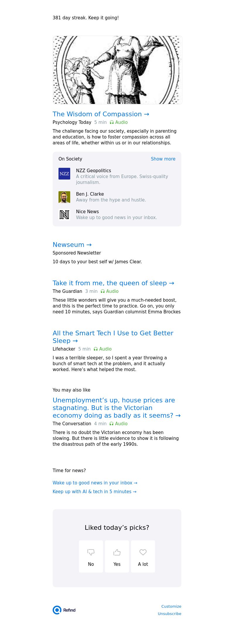The image size is (234, 644).
Task: Play audio for the Guardian sleep article
Action: pyautogui.click(x=110, y=291)
